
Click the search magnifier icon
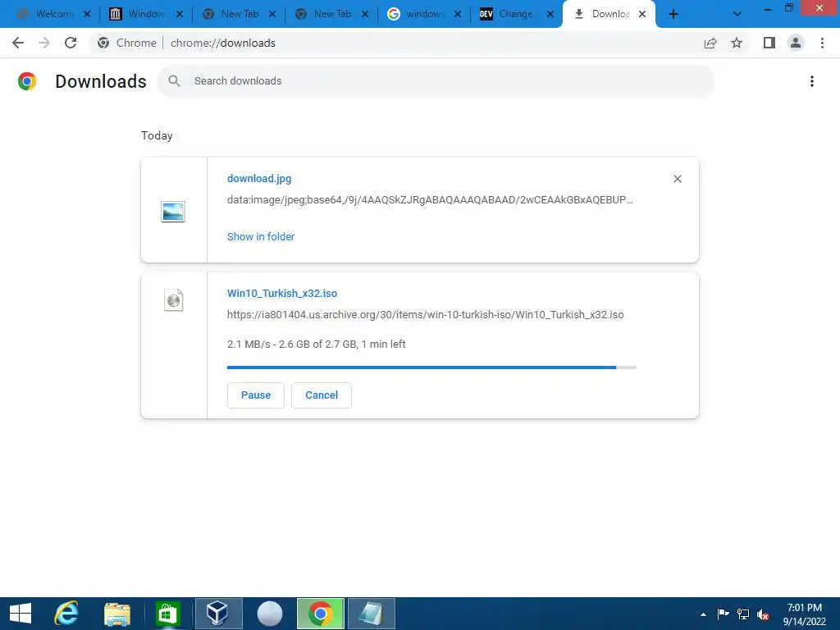click(x=174, y=81)
